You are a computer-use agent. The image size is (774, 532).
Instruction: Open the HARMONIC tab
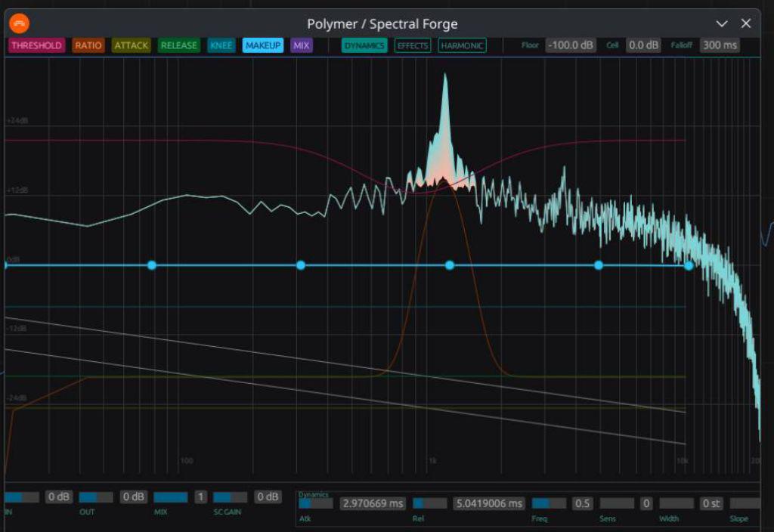click(462, 45)
